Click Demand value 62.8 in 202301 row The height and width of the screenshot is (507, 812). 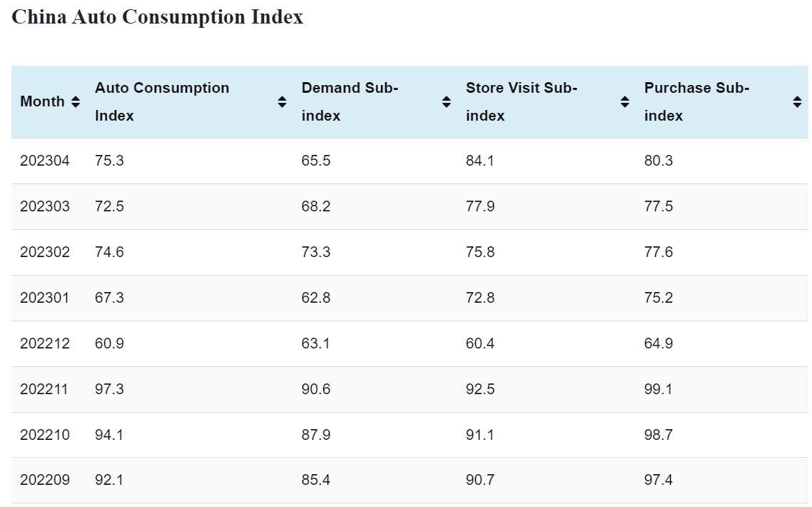pos(315,298)
